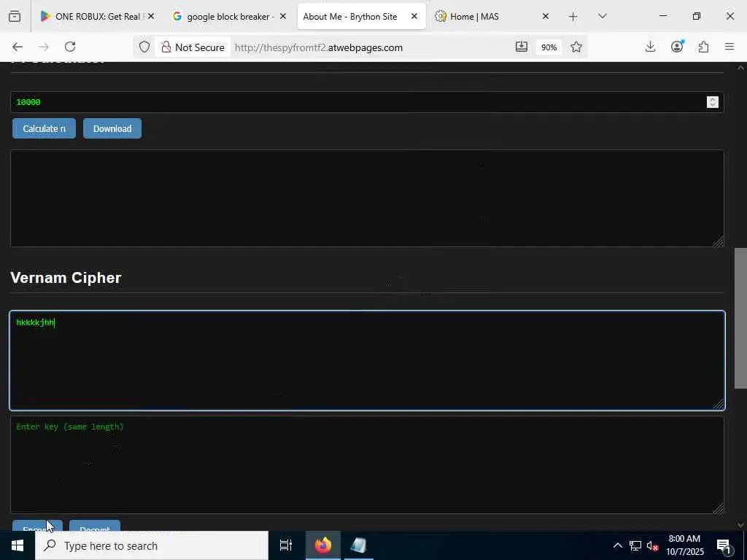The image size is (747, 560).
Task: Switch to Home | MAS tab
Action: pos(493,17)
